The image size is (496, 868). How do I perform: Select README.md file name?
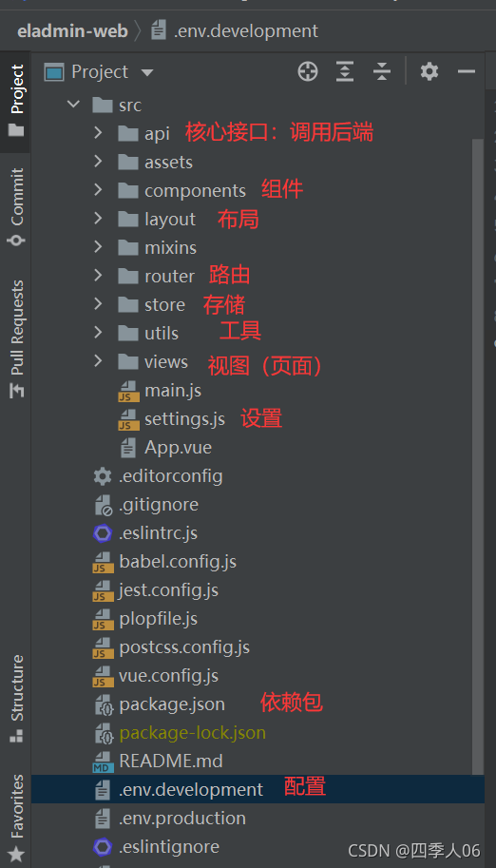click(170, 762)
